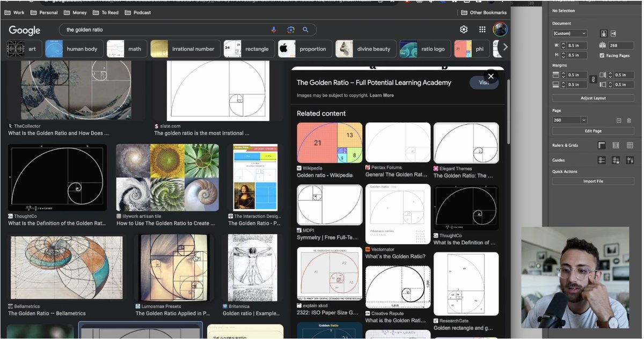
Task: Select the 'irrational number' filter chip
Action: [185, 49]
